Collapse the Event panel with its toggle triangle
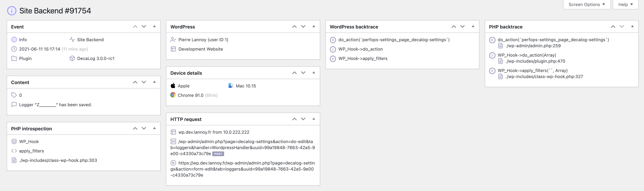The height and width of the screenshot is (191, 644). [x=154, y=26]
